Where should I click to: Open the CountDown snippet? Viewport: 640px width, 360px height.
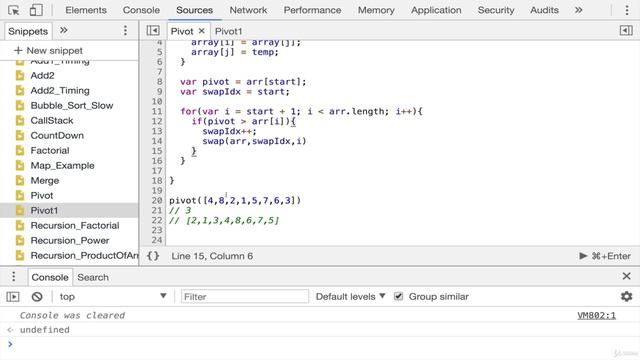point(57,136)
